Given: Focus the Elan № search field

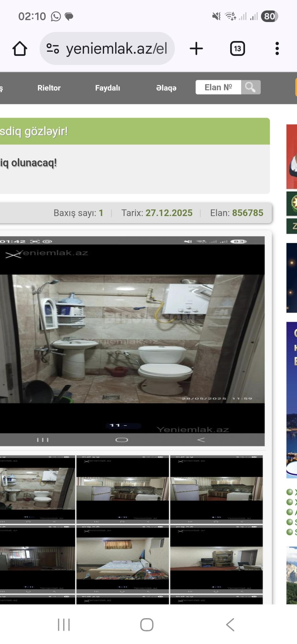Looking at the screenshot, I should (x=218, y=87).
